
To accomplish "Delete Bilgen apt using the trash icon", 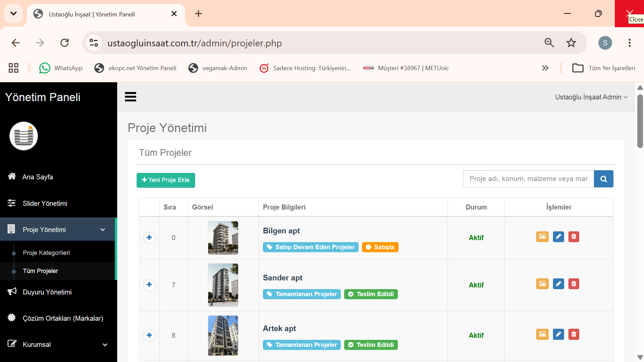I will [574, 237].
